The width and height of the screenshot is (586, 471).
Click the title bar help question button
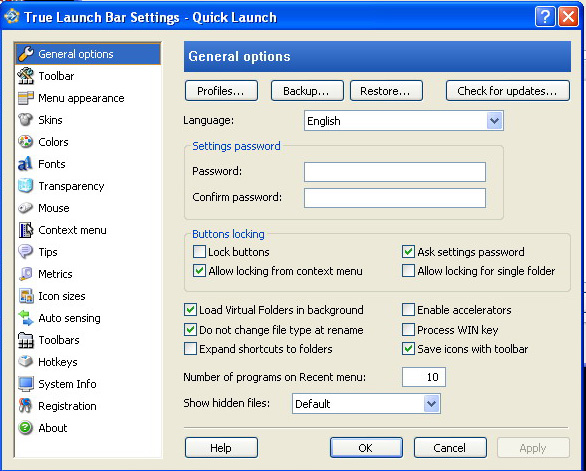click(x=545, y=17)
